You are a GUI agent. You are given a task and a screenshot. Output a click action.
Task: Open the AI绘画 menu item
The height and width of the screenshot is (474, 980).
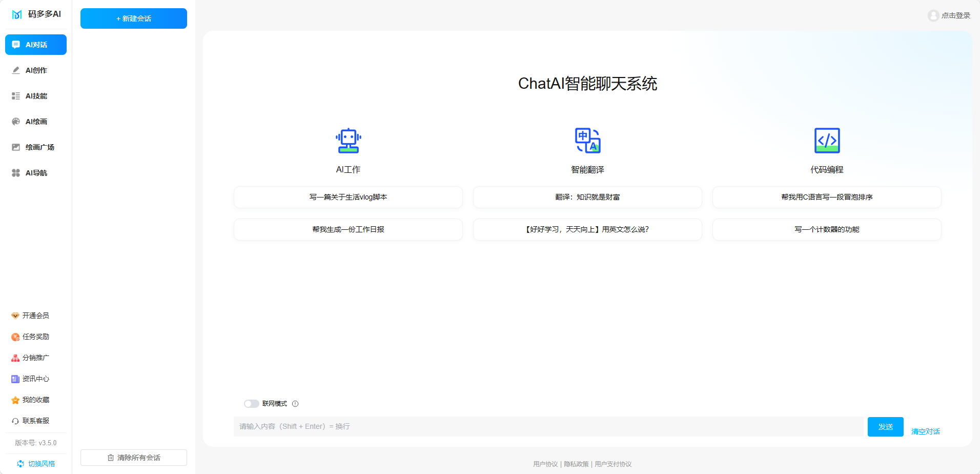click(x=36, y=122)
